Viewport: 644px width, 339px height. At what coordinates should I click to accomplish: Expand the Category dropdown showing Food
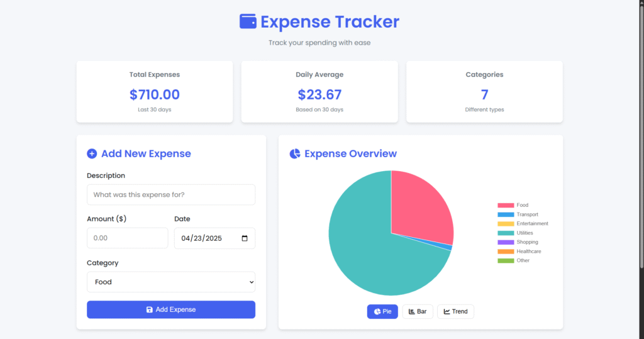click(x=171, y=282)
